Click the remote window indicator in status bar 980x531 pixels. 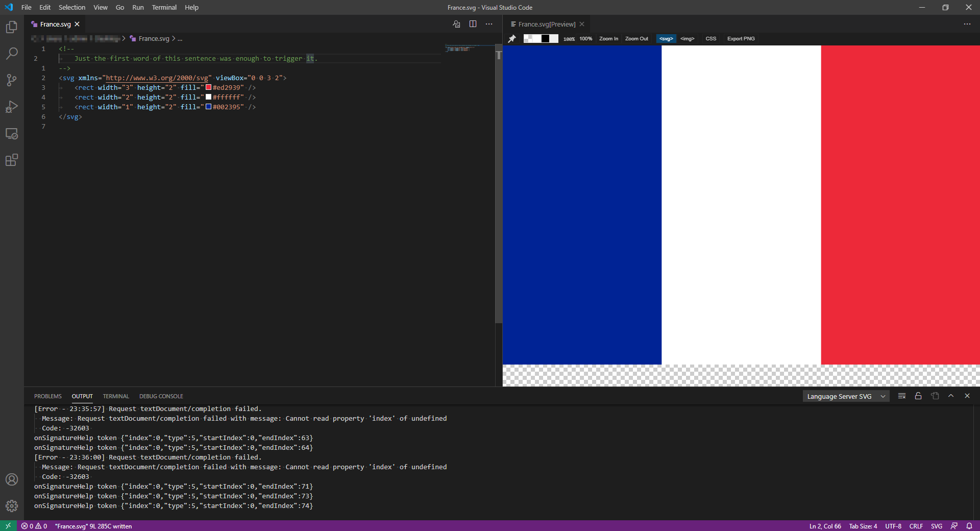click(x=8, y=526)
